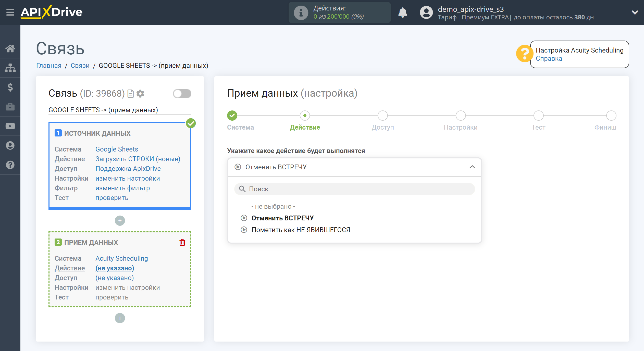Click the Поиск search field
The height and width of the screenshot is (351, 644).
tap(354, 189)
